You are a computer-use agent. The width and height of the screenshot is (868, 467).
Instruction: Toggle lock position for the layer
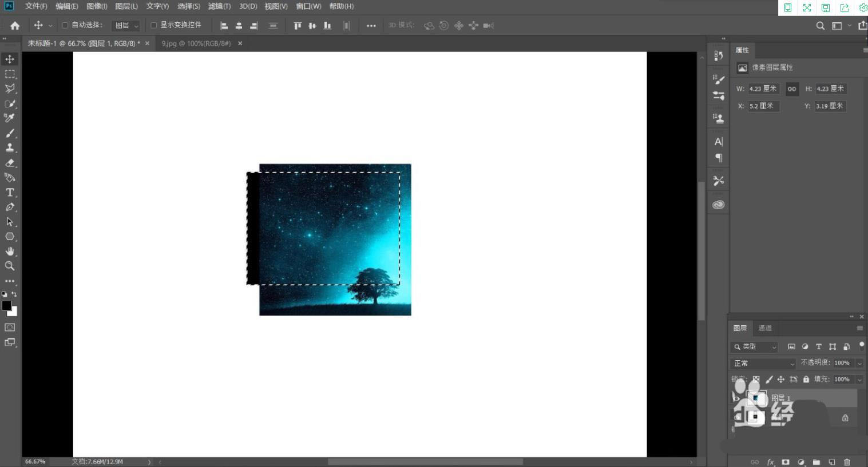tap(780, 379)
